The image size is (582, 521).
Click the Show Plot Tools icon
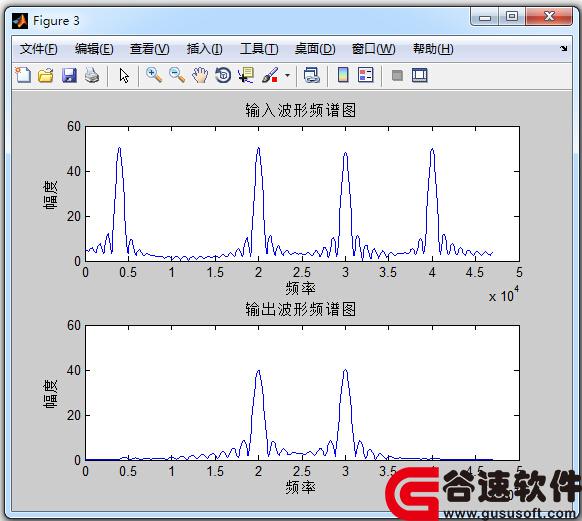[x=420, y=75]
